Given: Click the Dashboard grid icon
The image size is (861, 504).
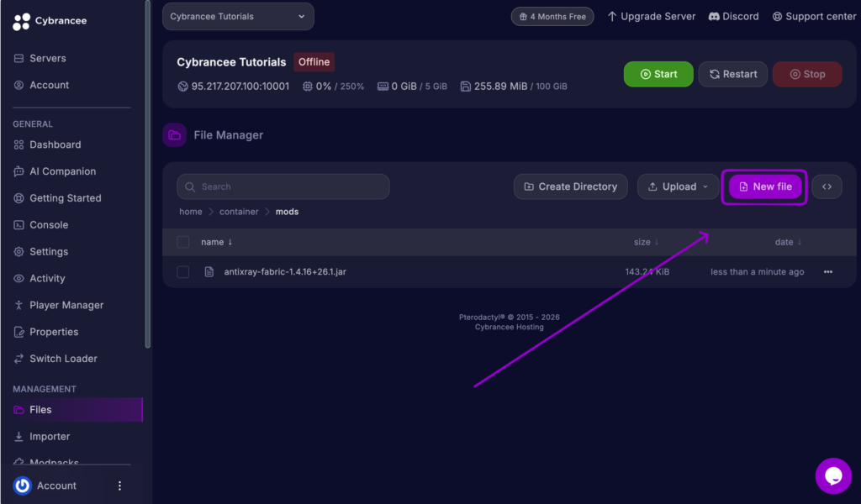Looking at the screenshot, I should pos(18,144).
